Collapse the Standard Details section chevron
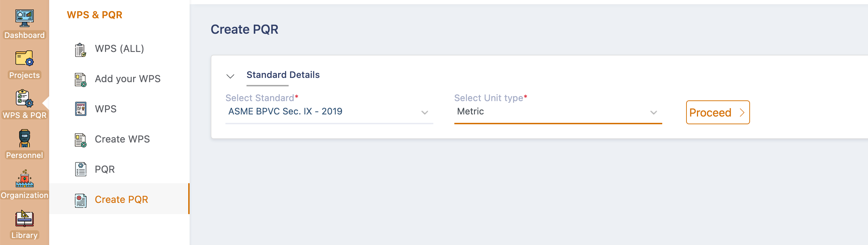This screenshot has height=245, width=868. click(x=230, y=76)
